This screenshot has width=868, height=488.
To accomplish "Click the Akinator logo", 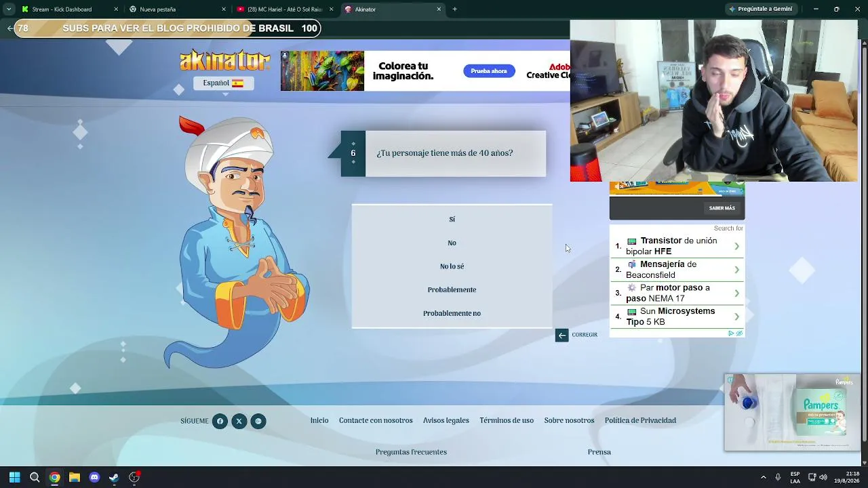I will tap(224, 60).
